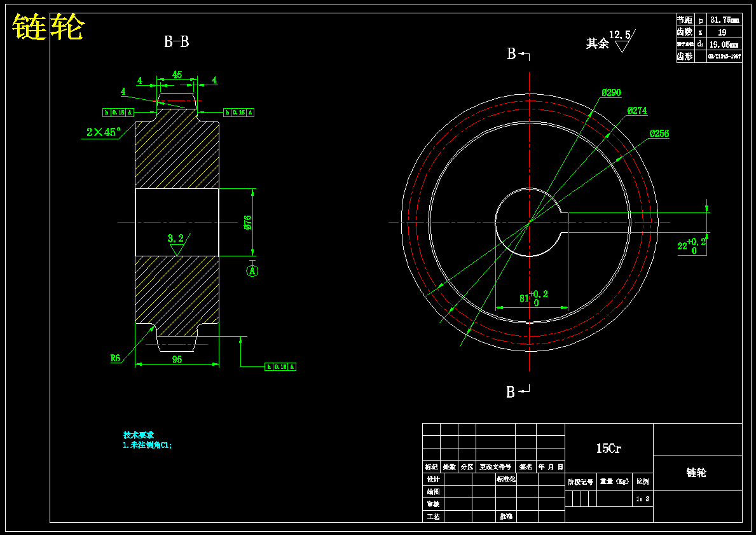
Task: Click the R6 radius annotation
Action: [x=115, y=358]
